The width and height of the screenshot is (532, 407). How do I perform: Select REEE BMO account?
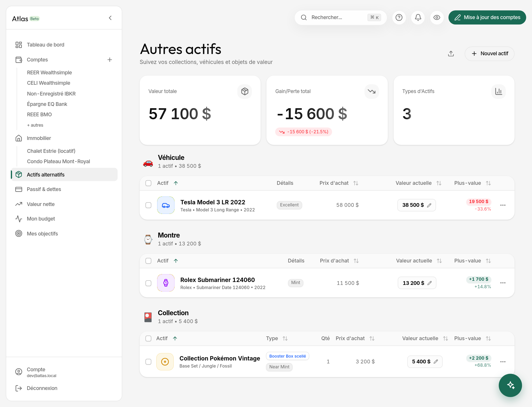pyautogui.click(x=39, y=114)
